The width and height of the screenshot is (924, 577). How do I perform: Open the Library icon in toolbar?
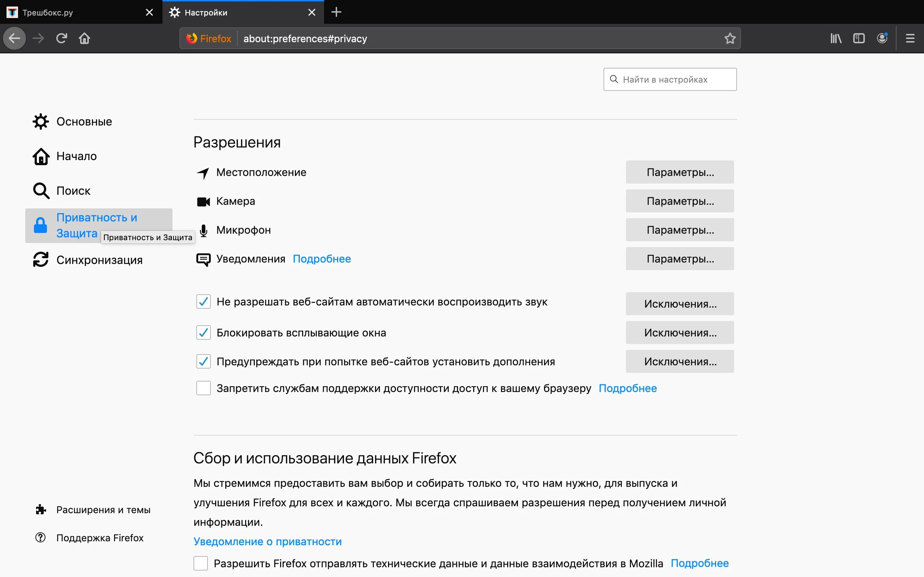[836, 38]
